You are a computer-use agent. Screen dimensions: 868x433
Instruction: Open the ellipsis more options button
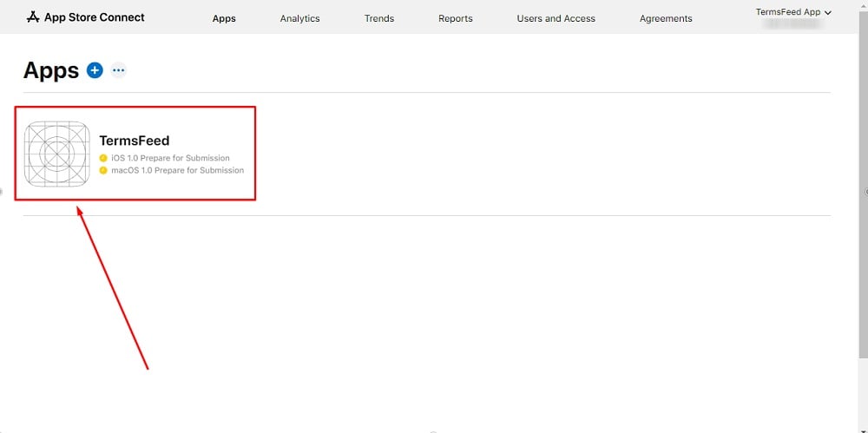pos(118,70)
